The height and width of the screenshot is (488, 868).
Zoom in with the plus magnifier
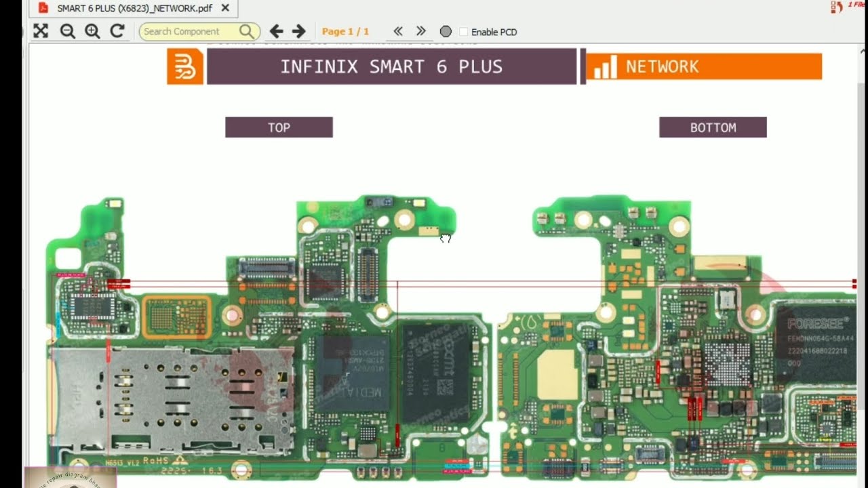tap(92, 31)
